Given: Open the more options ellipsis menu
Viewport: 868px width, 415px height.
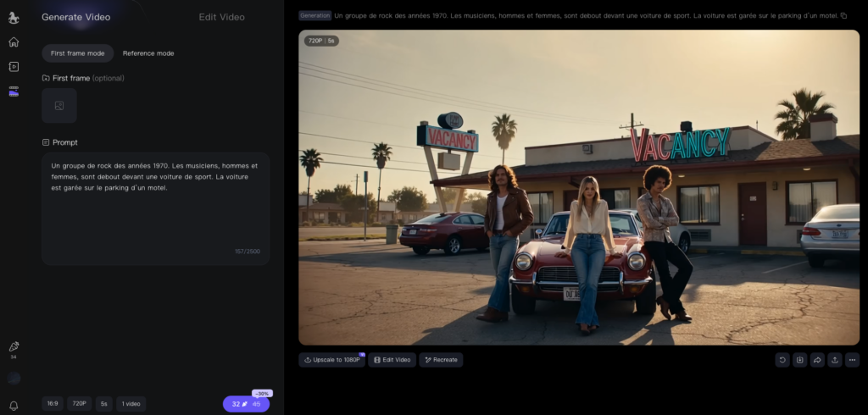Looking at the screenshot, I should point(852,360).
